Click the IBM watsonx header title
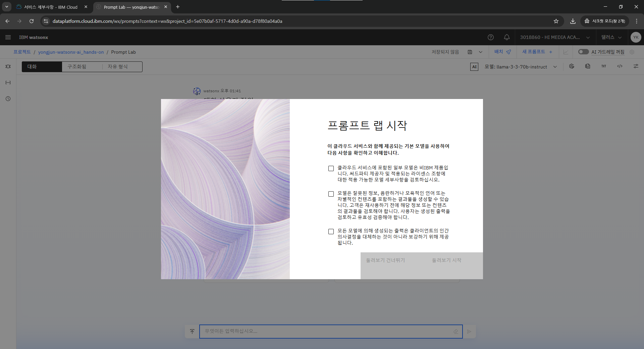The height and width of the screenshot is (349, 644). 34,37
